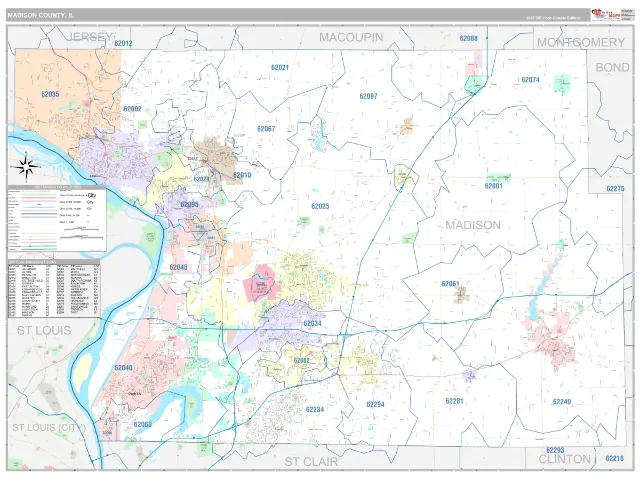Click ZIP code label 62293
Image resolution: width=640 pixels, height=480 pixels.
(555, 450)
